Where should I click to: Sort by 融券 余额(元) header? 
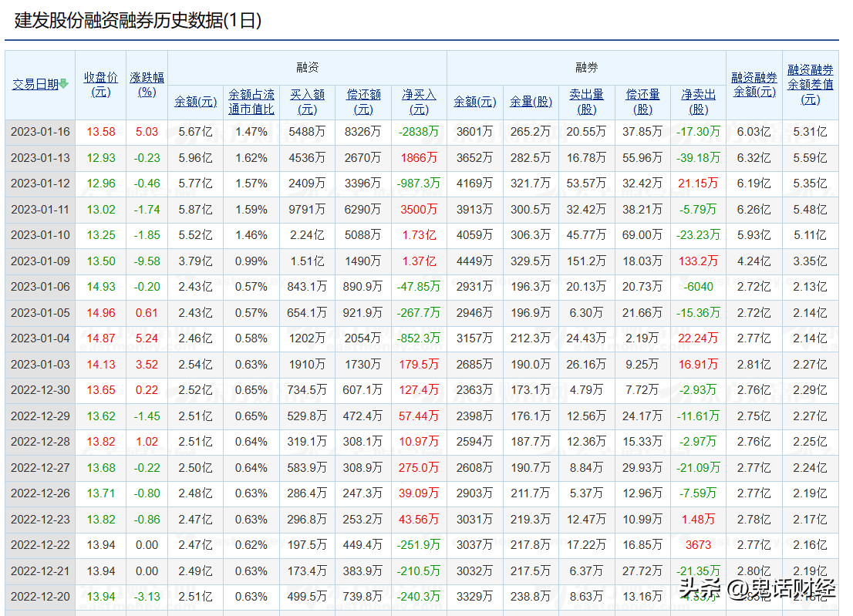pos(475,102)
